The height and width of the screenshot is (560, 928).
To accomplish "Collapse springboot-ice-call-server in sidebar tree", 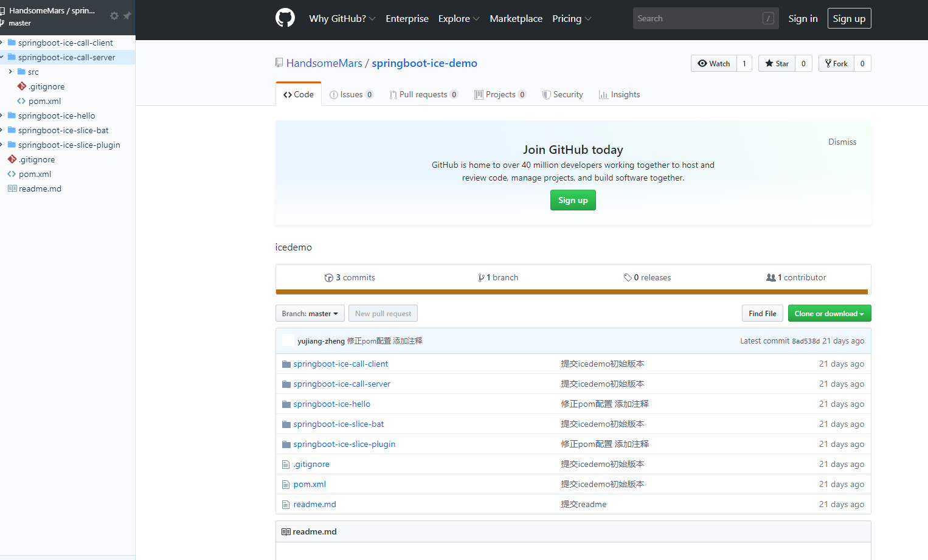I will [2, 57].
